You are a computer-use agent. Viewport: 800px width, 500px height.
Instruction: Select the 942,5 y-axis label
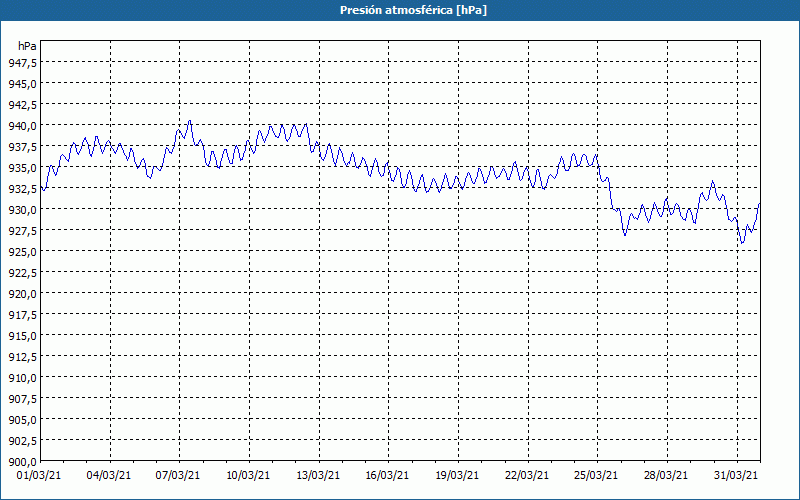point(22,104)
